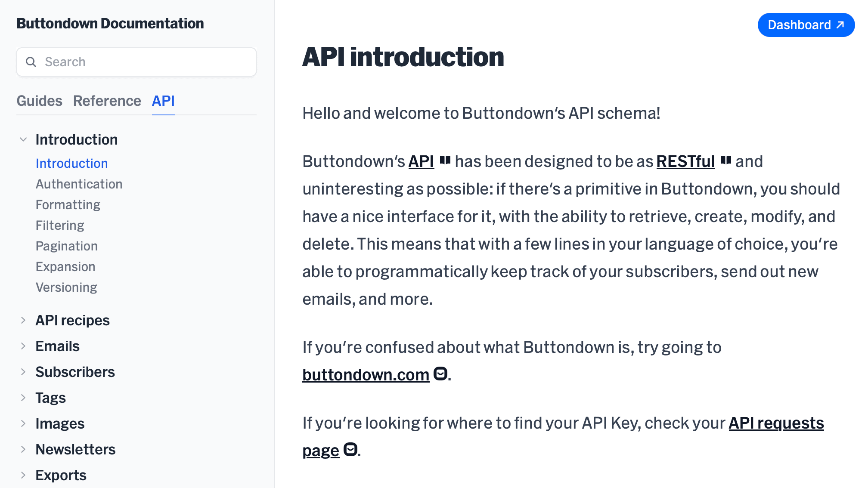Screen dimensions: 868x488
Task: Switch to the Reference tab
Action: point(107,101)
